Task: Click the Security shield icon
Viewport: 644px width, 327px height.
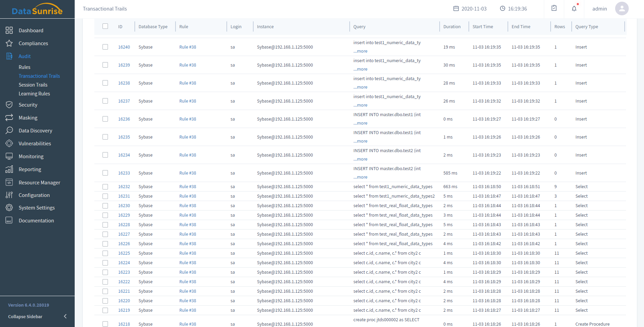Action: tap(9, 105)
